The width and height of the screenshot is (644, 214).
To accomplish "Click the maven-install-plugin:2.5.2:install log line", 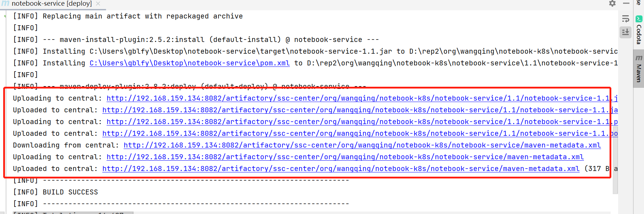I will (196, 39).
